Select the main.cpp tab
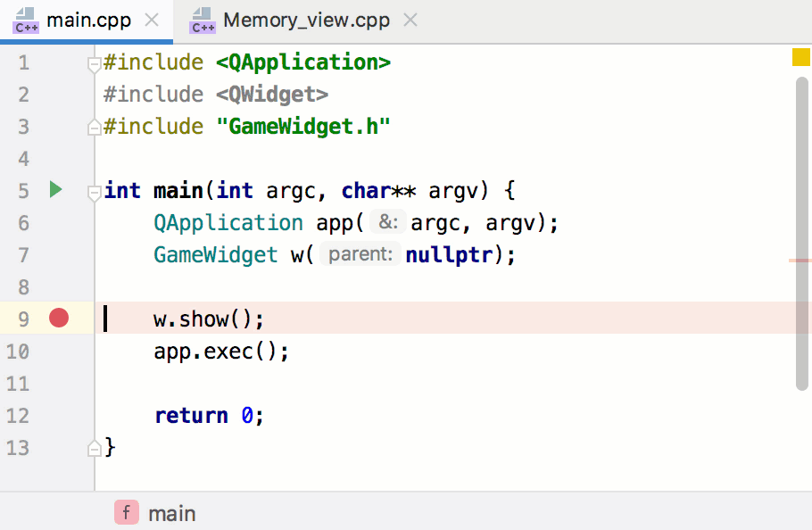 [88, 21]
